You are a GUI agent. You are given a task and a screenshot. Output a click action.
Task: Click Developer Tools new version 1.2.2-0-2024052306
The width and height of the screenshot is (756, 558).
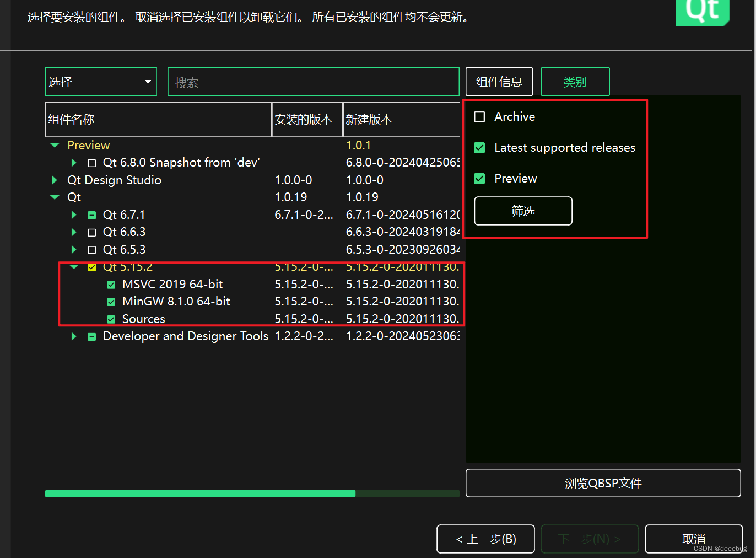pyautogui.click(x=403, y=336)
